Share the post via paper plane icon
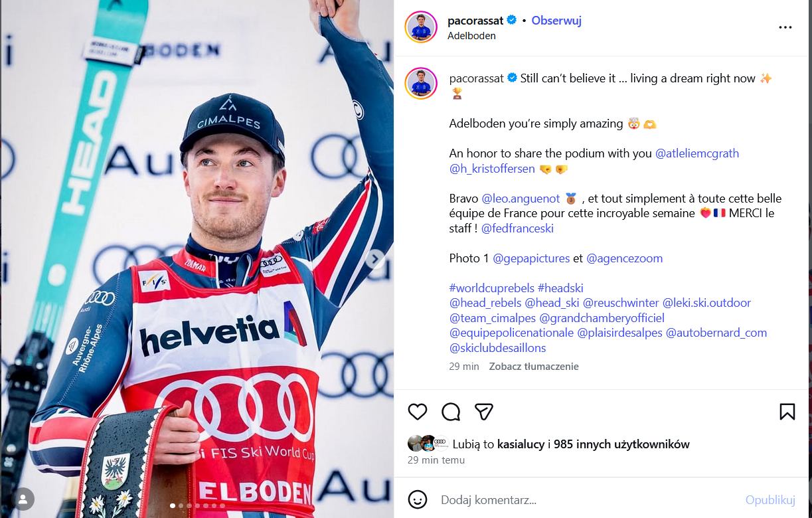The height and width of the screenshot is (518, 812). pyautogui.click(x=484, y=412)
